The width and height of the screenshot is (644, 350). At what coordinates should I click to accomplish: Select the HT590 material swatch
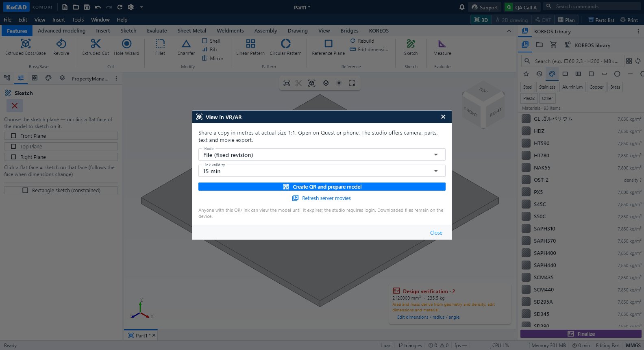coord(526,143)
